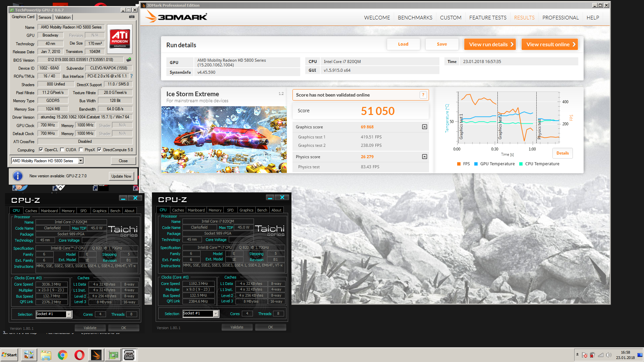Open the SPD tab in left CPU-Z
The image size is (644, 362).
(84, 211)
